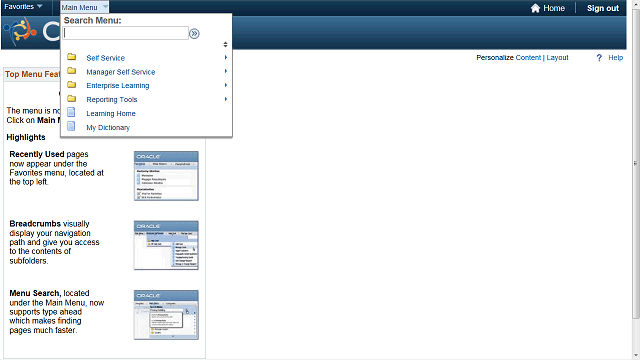The height and width of the screenshot is (360, 640).
Task: Click the Manager Self Service folder icon
Action: 72,71
